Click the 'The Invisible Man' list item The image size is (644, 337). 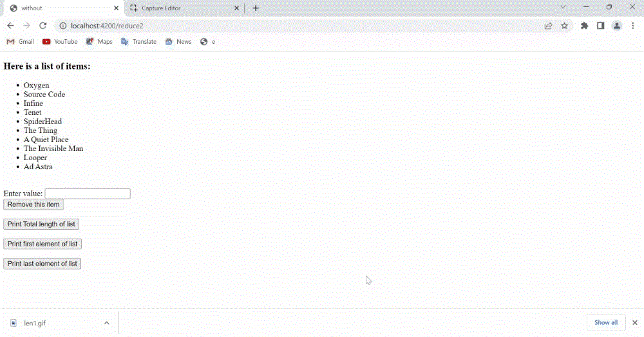(x=53, y=149)
